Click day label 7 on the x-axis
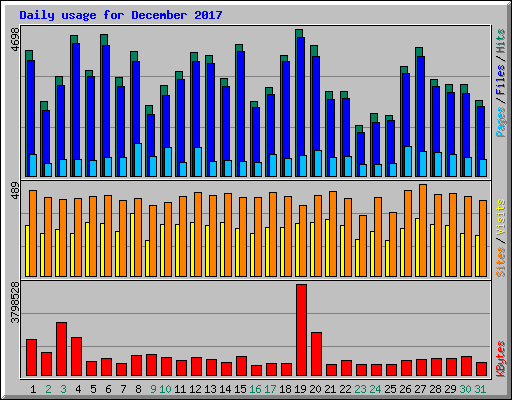This screenshot has width=512, height=400. tap(123, 389)
